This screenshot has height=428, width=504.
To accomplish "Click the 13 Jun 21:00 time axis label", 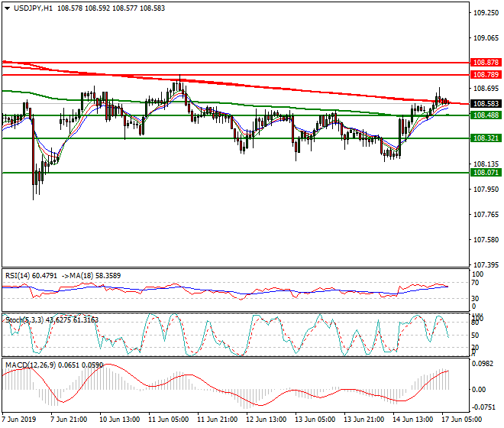I will click(363, 420).
